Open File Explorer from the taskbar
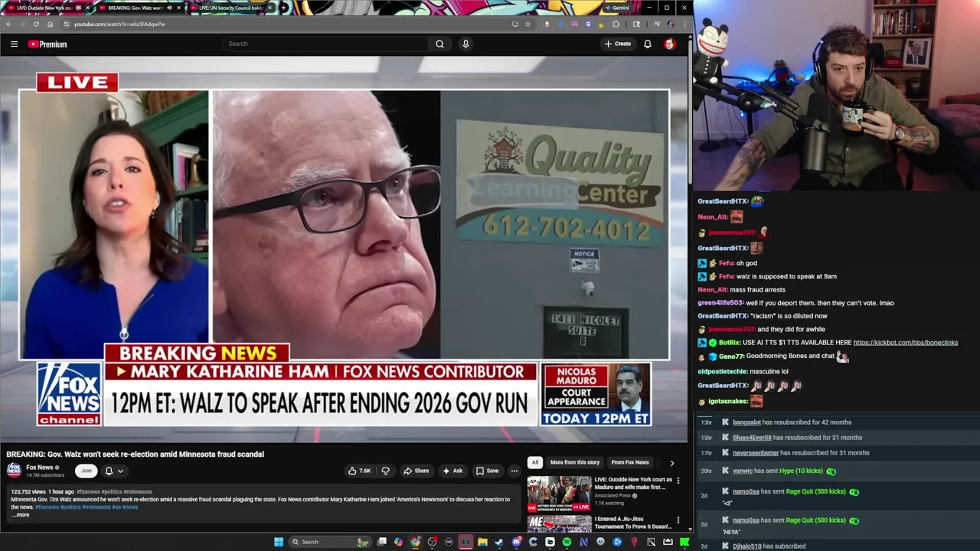The image size is (980, 551). 482,542
